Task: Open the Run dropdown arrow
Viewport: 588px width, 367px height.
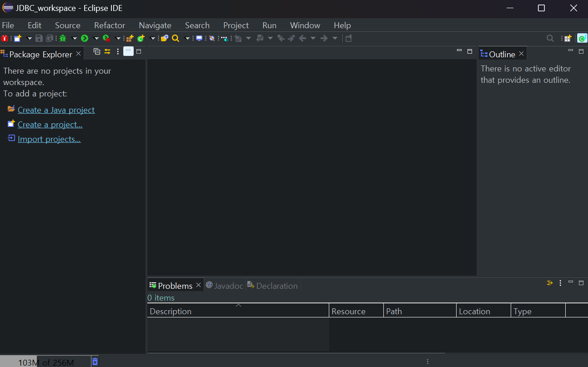Action: click(96, 39)
